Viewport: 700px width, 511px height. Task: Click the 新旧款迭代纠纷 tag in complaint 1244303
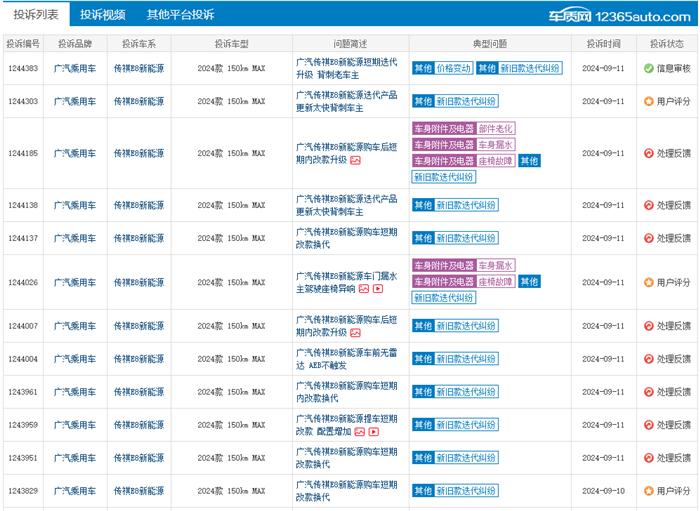(x=466, y=101)
